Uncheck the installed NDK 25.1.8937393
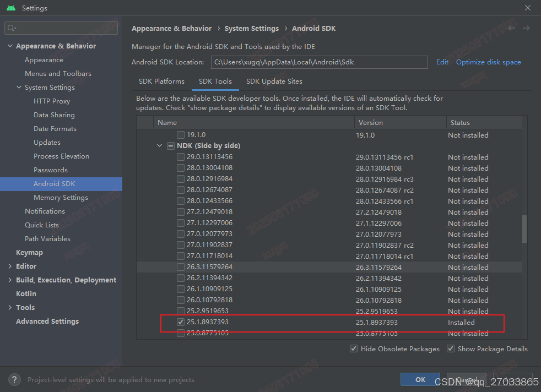Screen dimensions: 541x392 pyautogui.click(x=180, y=322)
